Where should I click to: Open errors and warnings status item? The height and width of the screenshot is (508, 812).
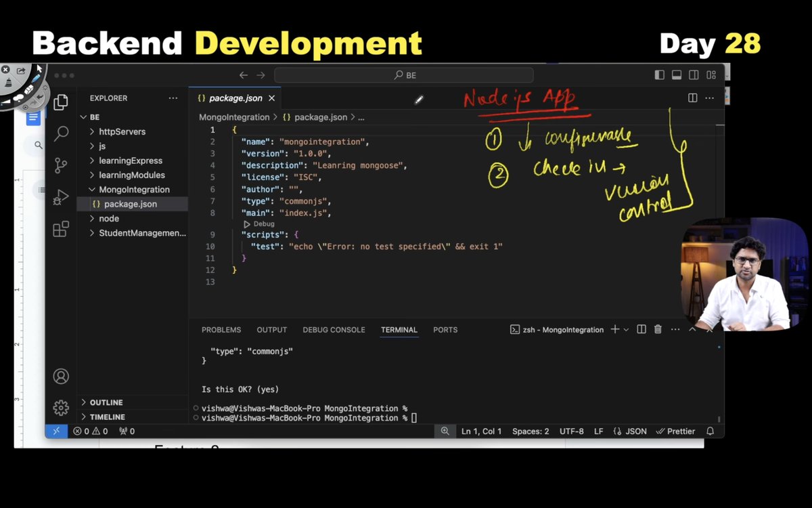[x=91, y=431]
